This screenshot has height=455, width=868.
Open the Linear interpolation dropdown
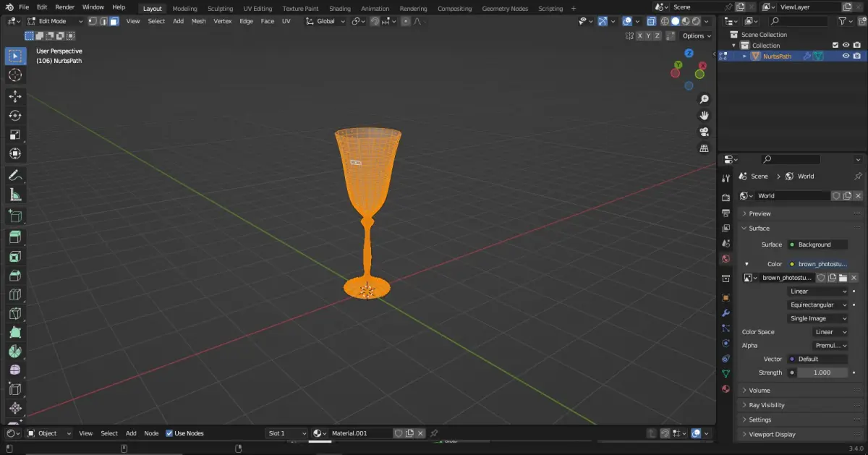pos(817,292)
